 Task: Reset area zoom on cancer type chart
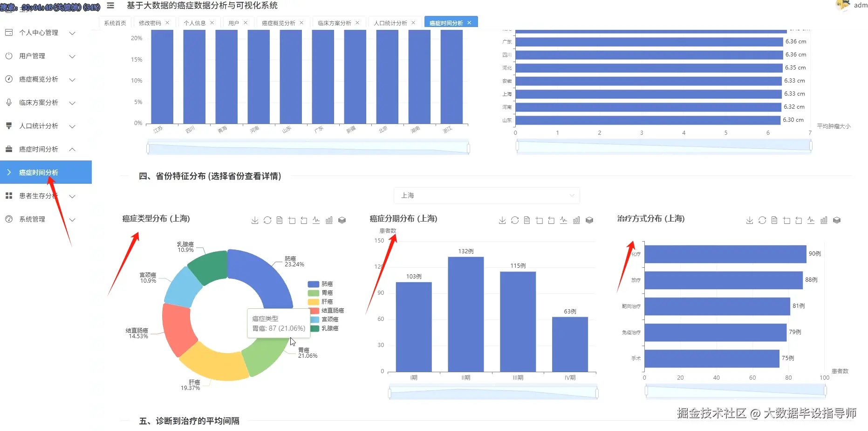tap(304, 220)
